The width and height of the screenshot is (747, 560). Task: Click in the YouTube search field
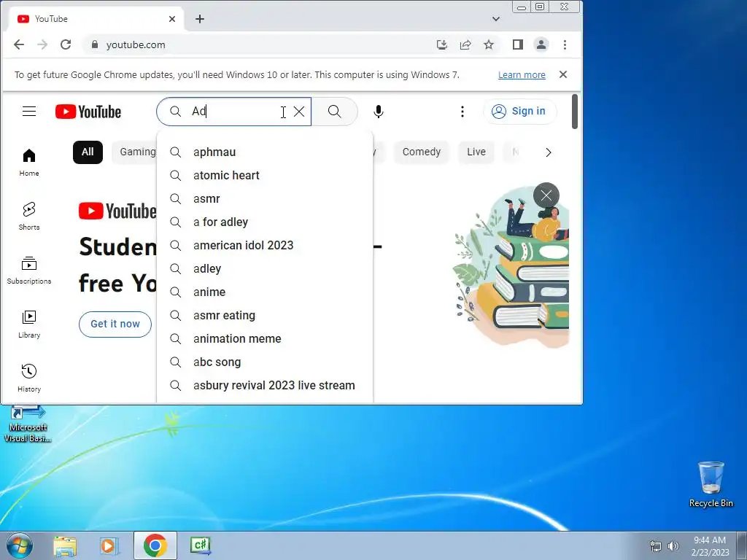(x=233, y=112)
